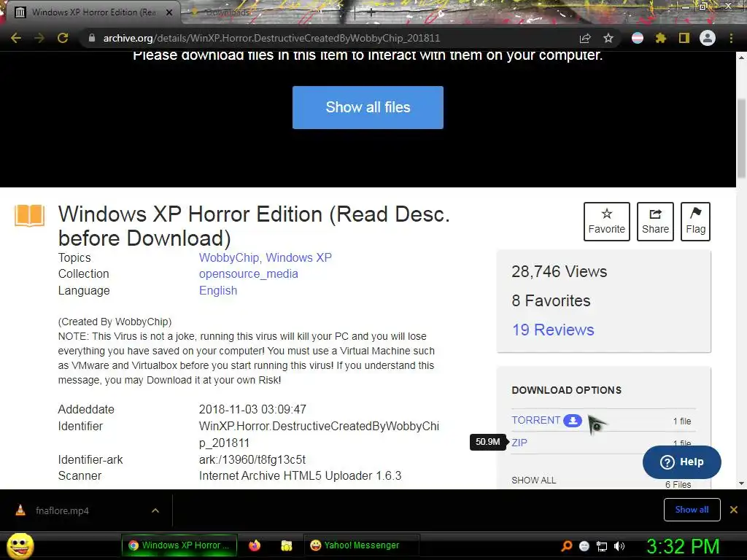Image resolution: width=747 pixels, height=560 pixels.
Task: Click the DOWNLOAD OPTIONS heading
Action: point(566,390)
